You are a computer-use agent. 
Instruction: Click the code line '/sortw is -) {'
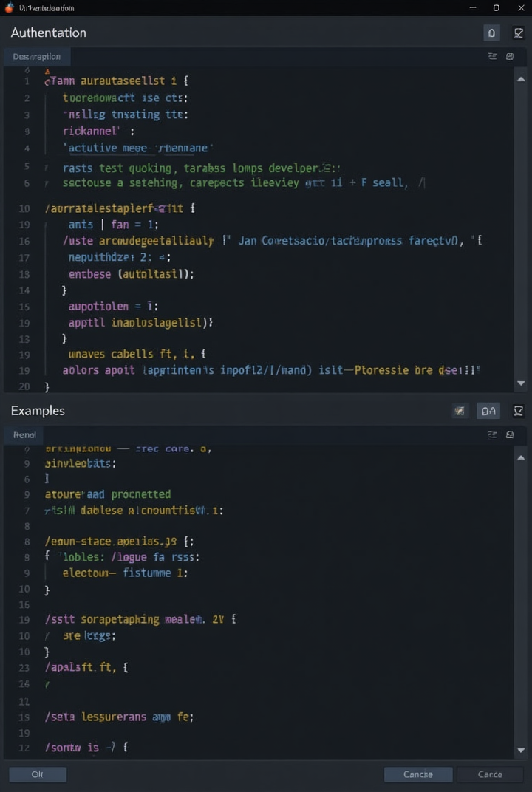pos(86,748)
